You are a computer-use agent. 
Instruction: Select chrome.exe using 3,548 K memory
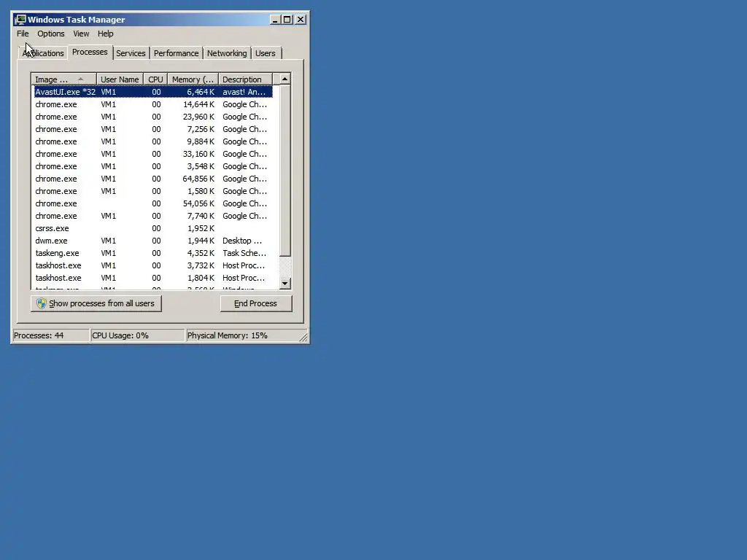click(153, 166)
